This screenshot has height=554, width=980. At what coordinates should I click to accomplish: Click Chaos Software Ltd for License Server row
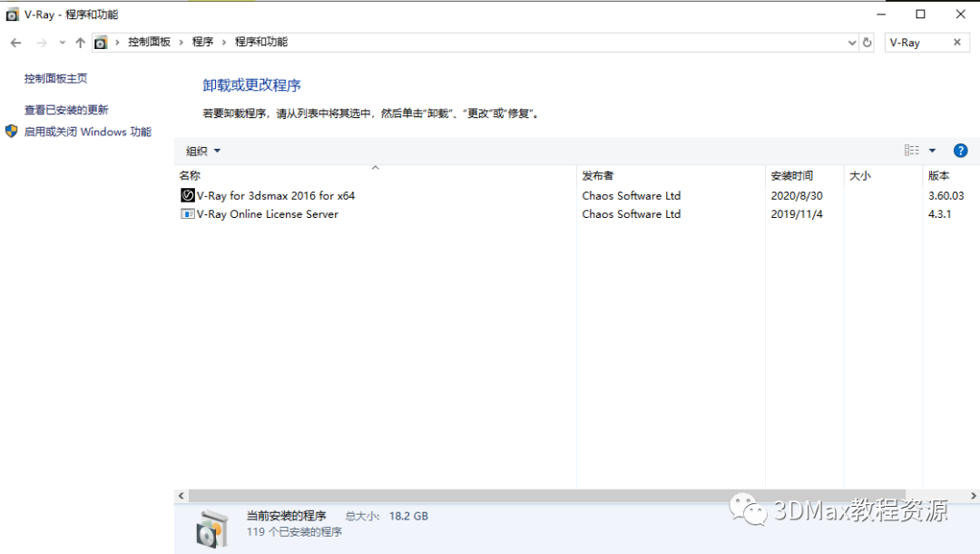[632, 213]
